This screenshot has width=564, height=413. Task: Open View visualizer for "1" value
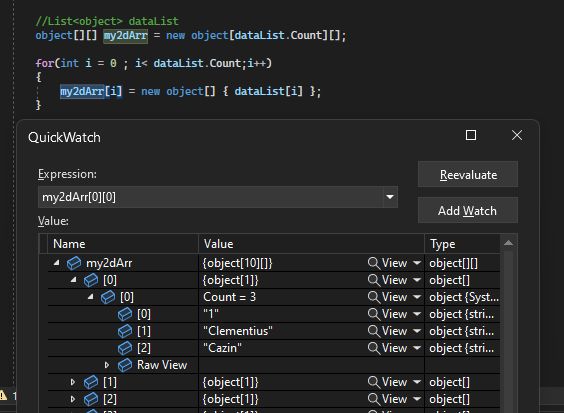(388, 314)
